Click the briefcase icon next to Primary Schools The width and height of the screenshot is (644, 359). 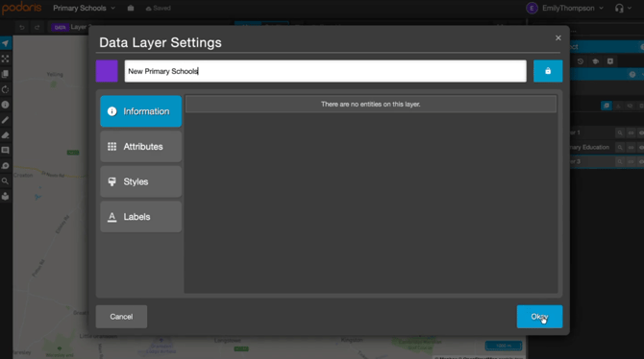(x=131, y=8)
